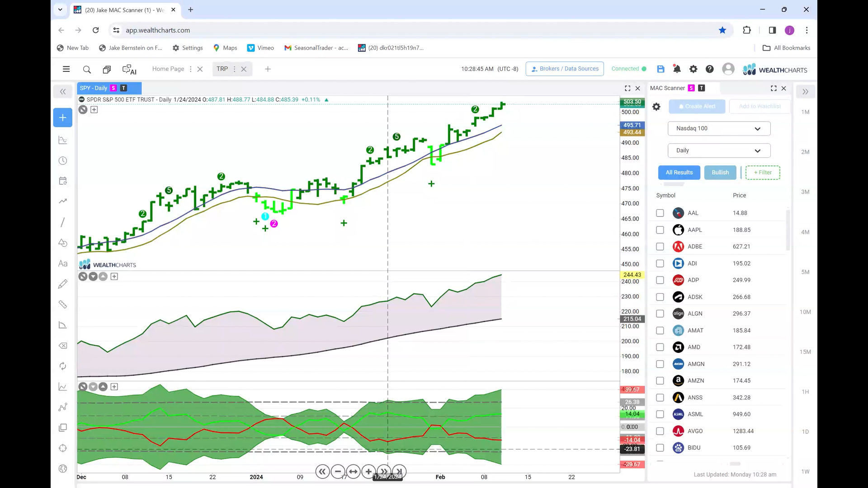Switch to the Home Page tab
This screenshot has height=488, width=868.
(x=168, y=69)
